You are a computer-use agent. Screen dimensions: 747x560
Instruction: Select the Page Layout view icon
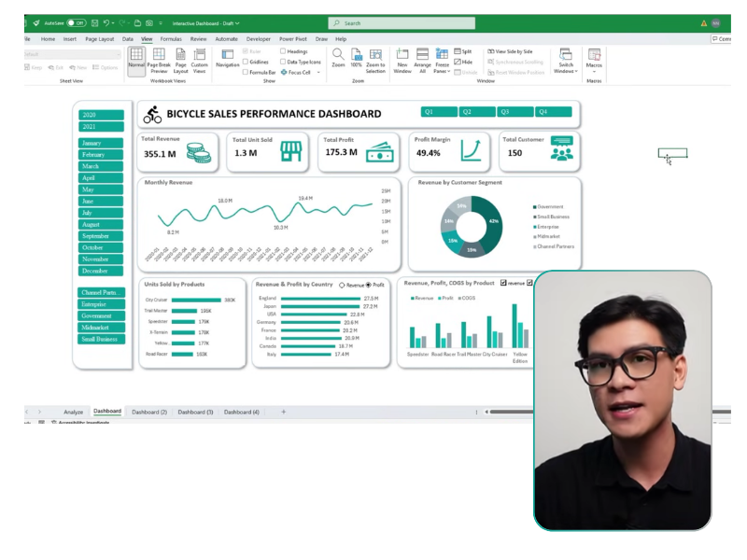pos(180,55)
